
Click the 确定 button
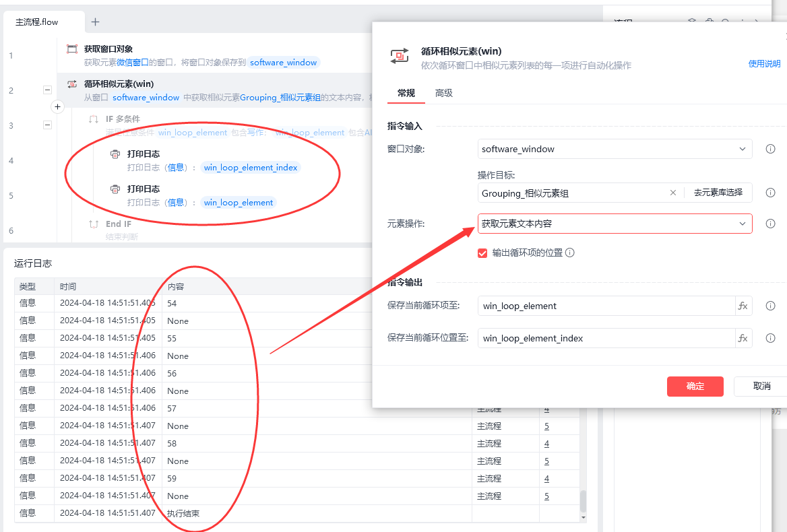point(695,386)
